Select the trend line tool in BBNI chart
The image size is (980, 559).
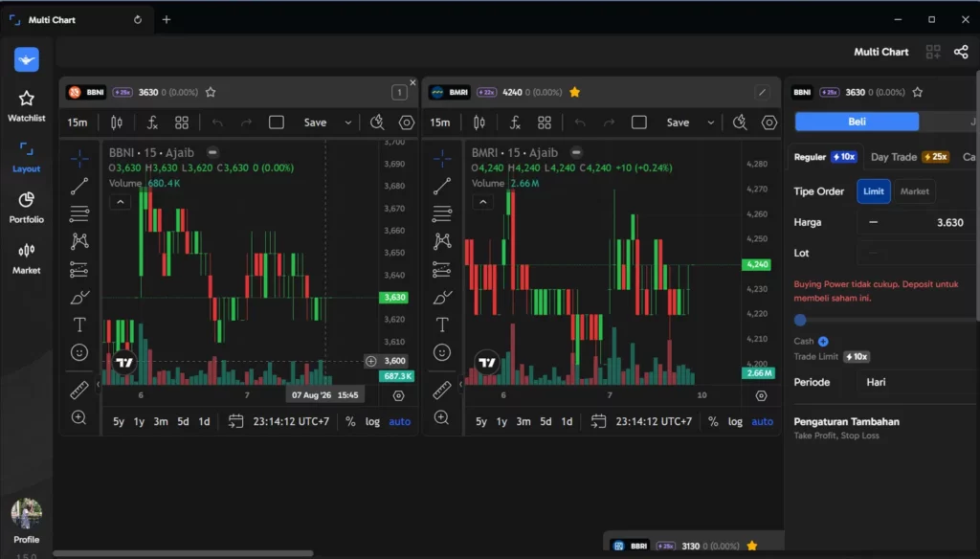[x=79, y=187]
